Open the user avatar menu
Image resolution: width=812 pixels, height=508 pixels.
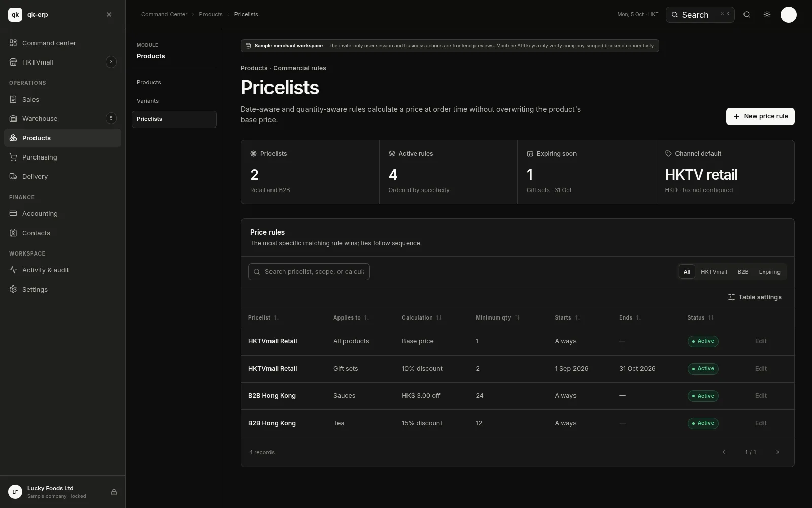pos(788,15)
